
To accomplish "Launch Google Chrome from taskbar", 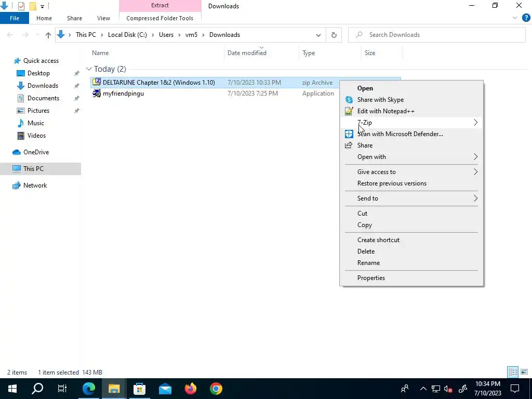I will click(216, 389).
